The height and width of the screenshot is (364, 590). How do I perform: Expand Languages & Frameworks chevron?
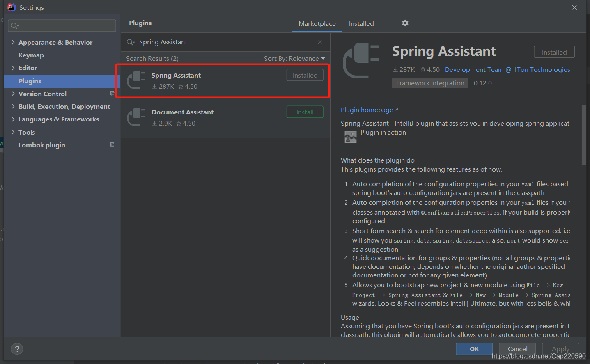(x=13, y=119)
